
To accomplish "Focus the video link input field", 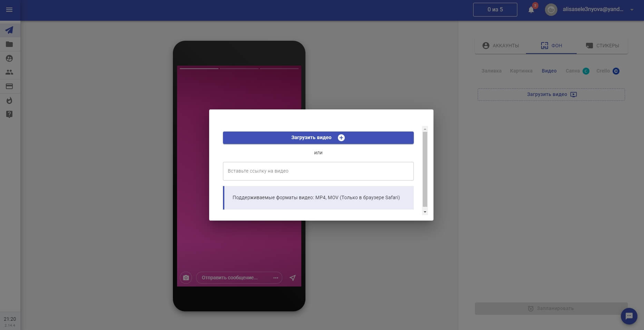I will tap(318, 171).
